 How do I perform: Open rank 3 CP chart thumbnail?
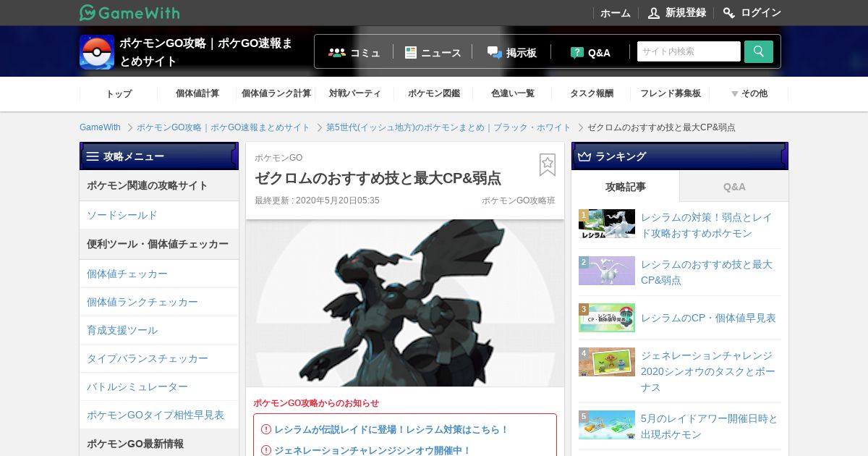(x=607, y=318)
